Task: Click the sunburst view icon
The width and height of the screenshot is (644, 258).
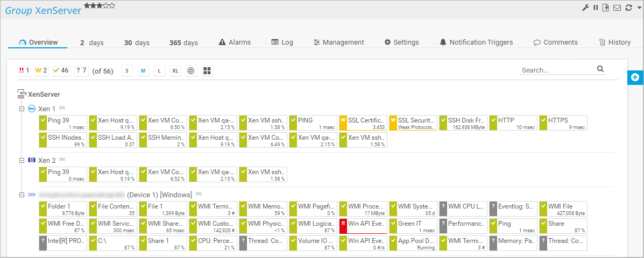Action: click(191, 71)
